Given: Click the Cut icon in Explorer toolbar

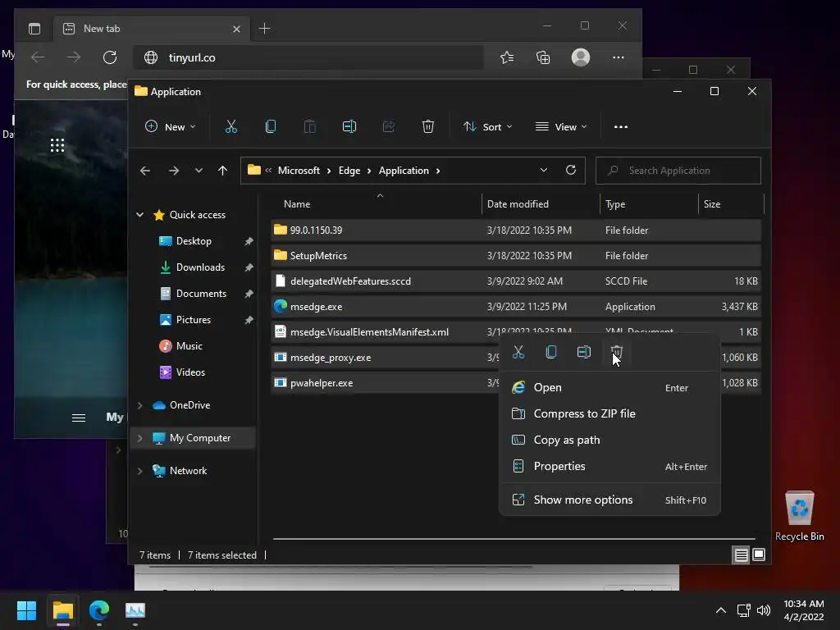Looking at the screenshot, I should [x=231, y=127].
